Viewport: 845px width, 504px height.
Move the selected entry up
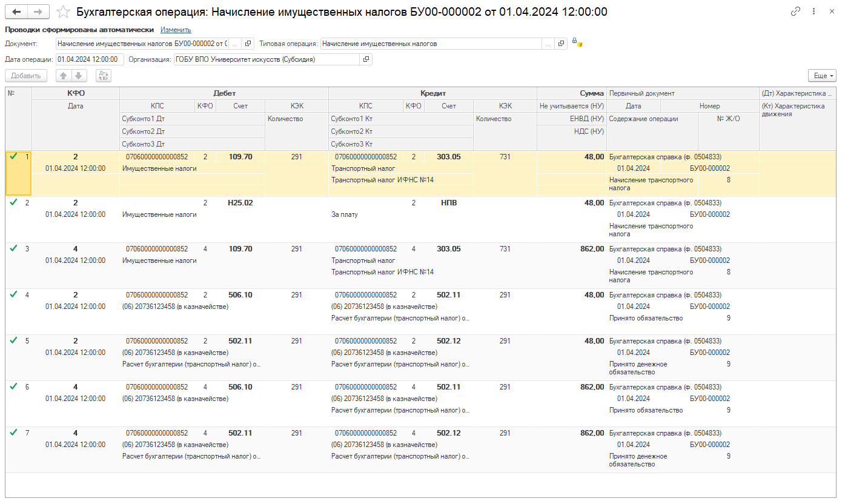[63, 76]
